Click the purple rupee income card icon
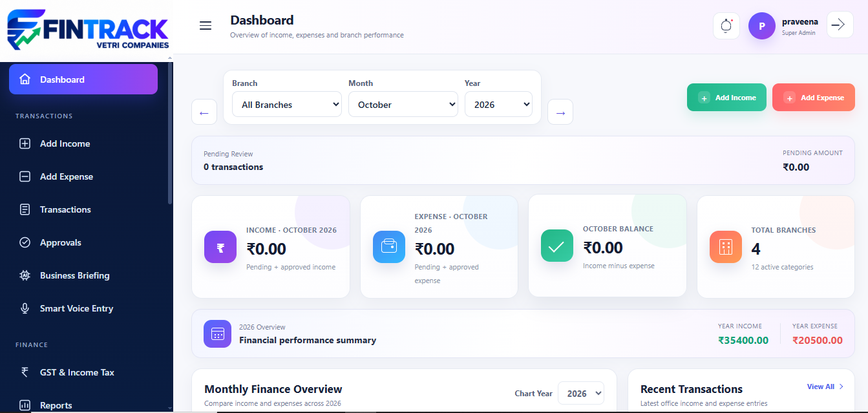The height and width of the screenshot is (413, 868). click(x=220, y=247)
